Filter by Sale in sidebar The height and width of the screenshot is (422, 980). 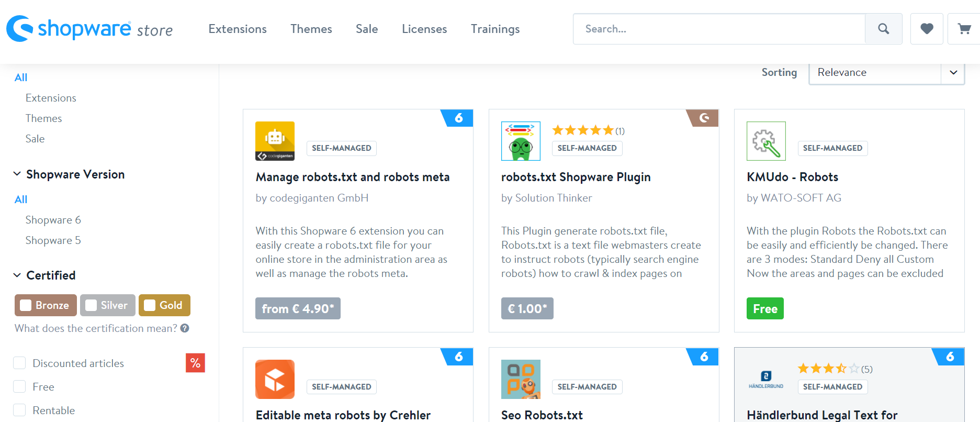point(35,139)
